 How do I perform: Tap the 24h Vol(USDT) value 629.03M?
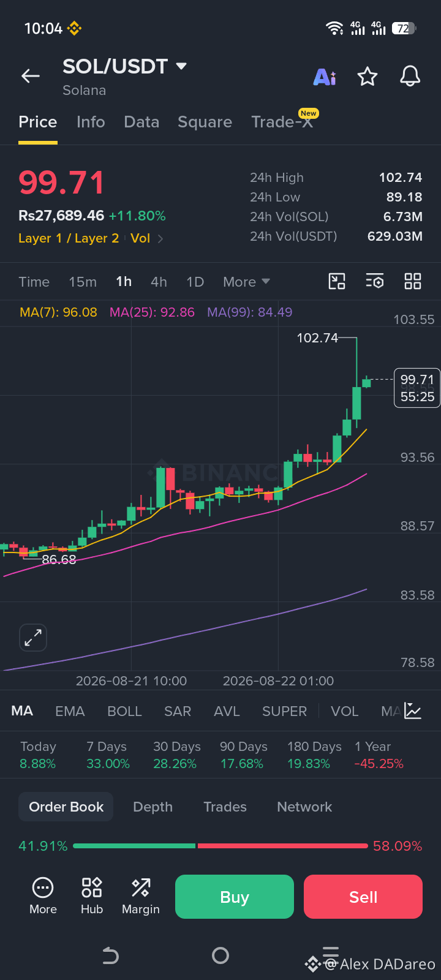pyautogui.click(x=395, y=236)
